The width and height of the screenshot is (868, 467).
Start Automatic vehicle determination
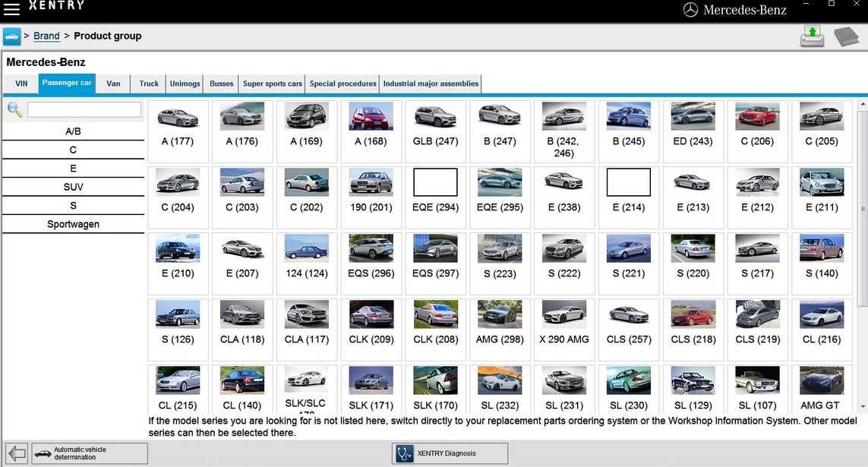point(90,454)
